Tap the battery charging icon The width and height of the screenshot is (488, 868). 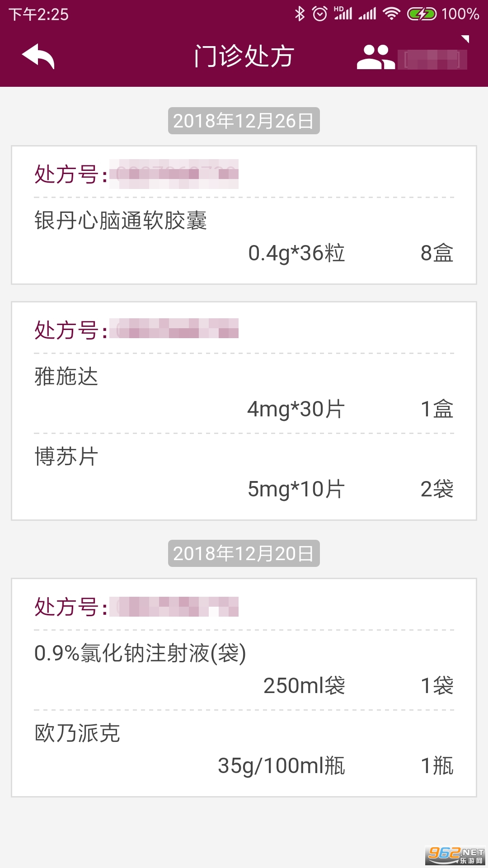click(x=422, y=14)
